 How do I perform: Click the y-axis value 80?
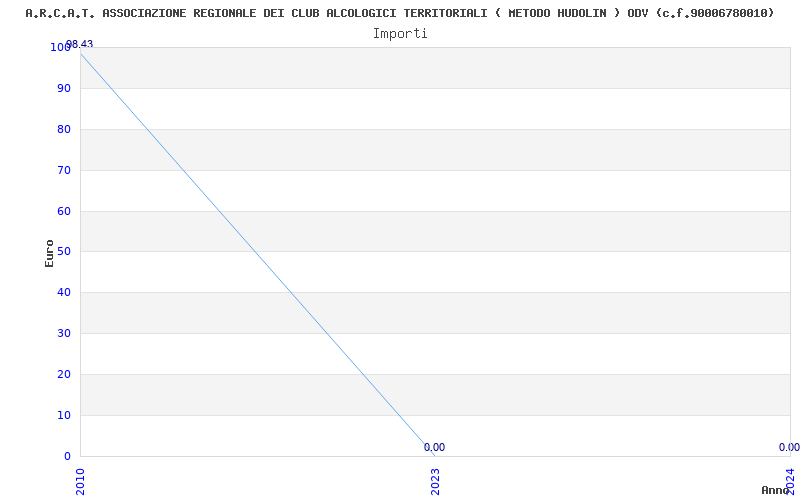point(64,129)
